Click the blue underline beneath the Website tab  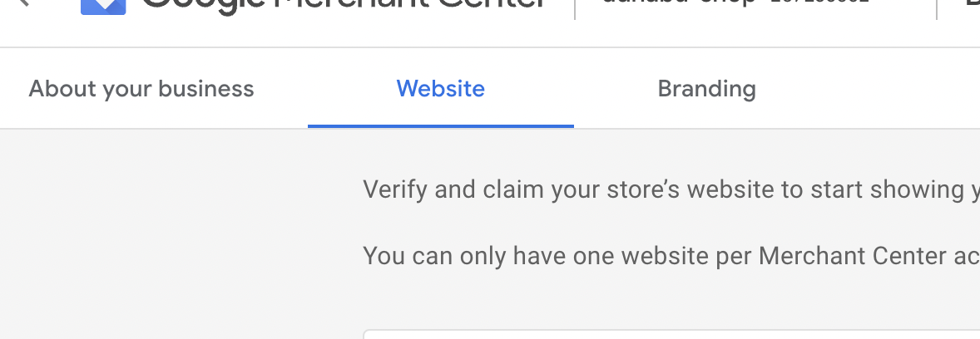[x=441, y=125]
